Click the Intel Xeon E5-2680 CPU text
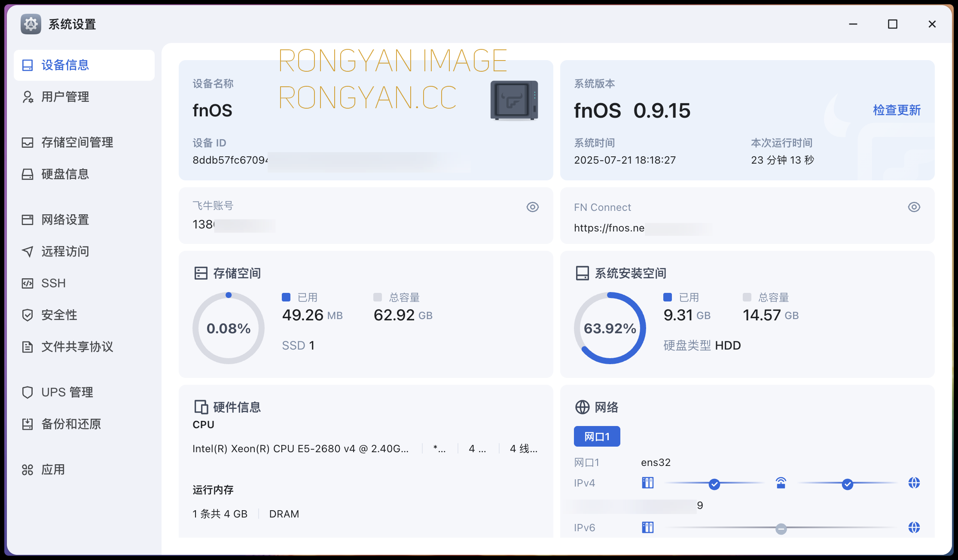958x560 pixels. pos(300,449)
